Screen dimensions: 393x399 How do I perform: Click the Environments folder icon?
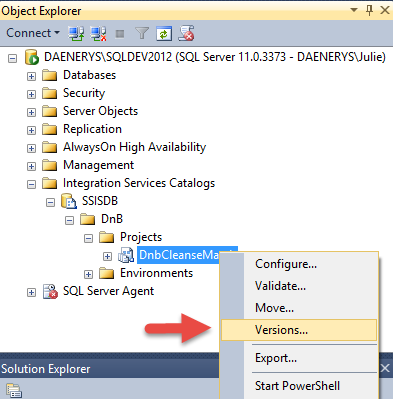click(x=107, y=273)
